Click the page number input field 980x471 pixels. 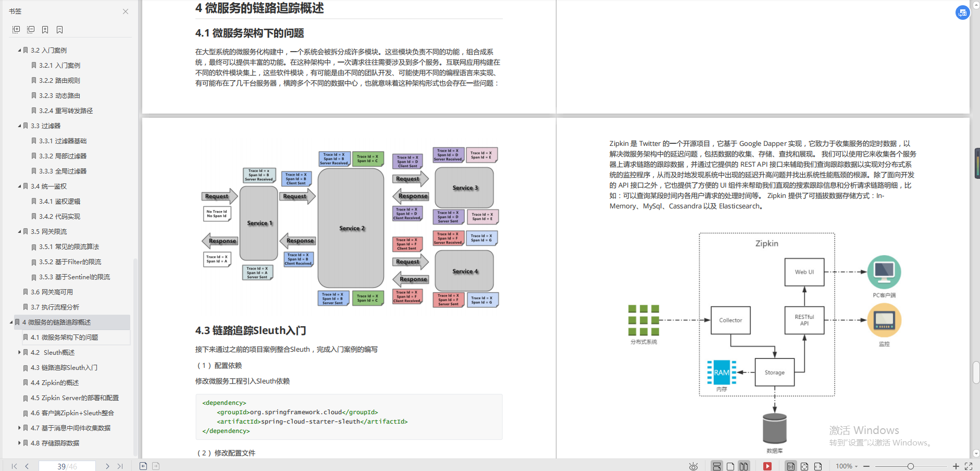[67, 466]
